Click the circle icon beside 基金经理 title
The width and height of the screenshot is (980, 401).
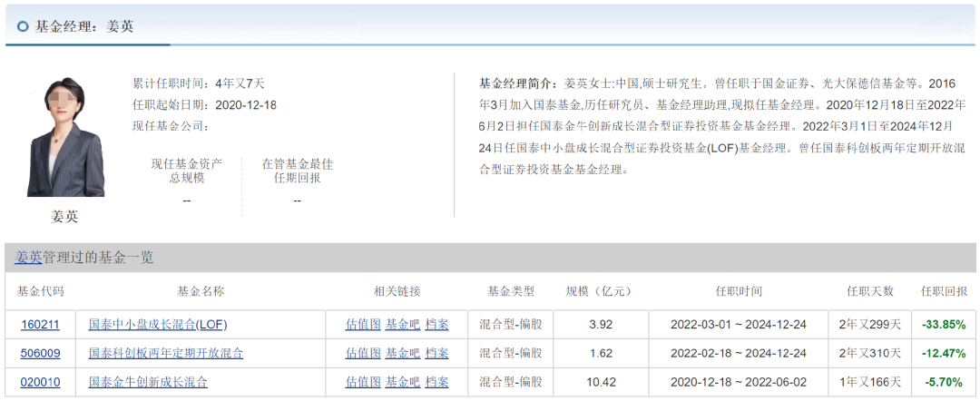[x=23, y=26]
